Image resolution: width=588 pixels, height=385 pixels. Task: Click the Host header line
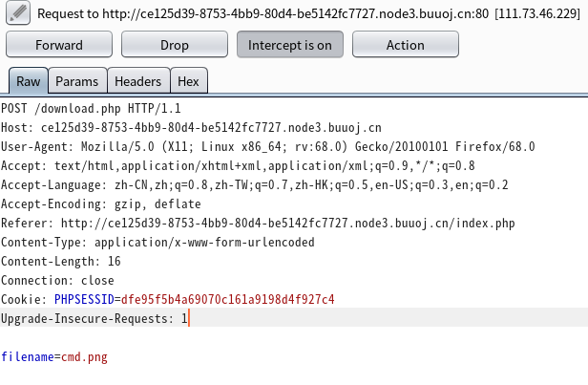coord(191,127)
